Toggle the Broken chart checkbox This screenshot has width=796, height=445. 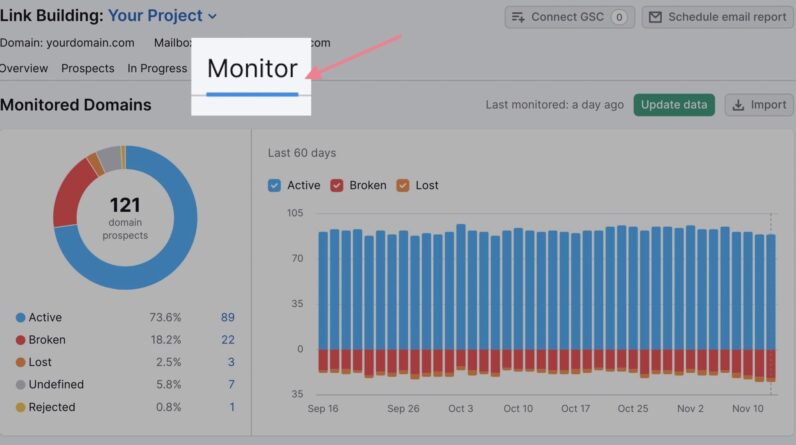point(337,185)
